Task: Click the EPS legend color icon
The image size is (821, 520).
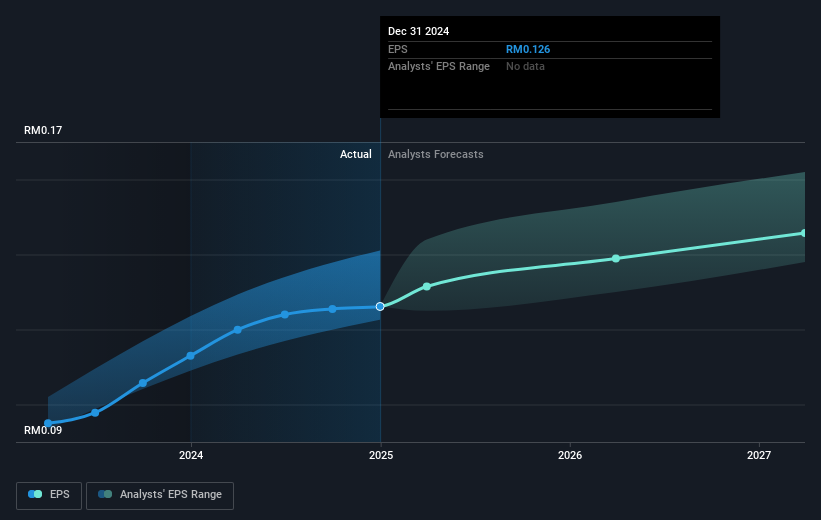Action: [35, 494]
